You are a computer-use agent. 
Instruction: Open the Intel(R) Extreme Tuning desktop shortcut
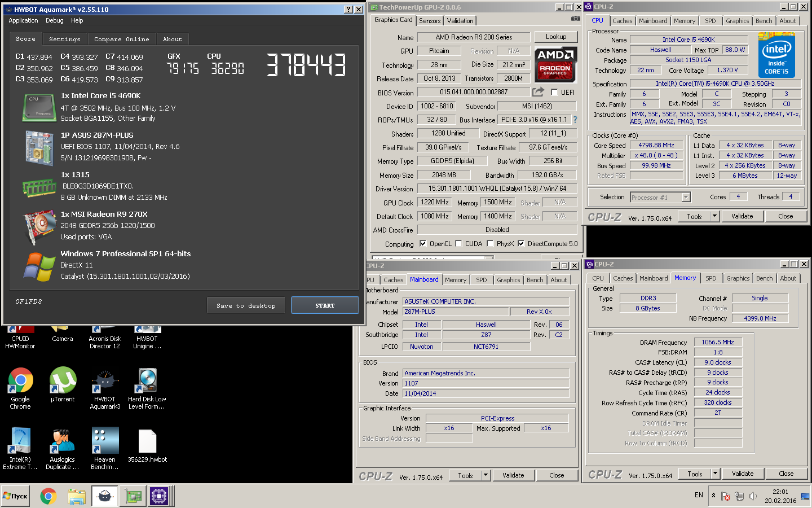[x=20, y=449]
